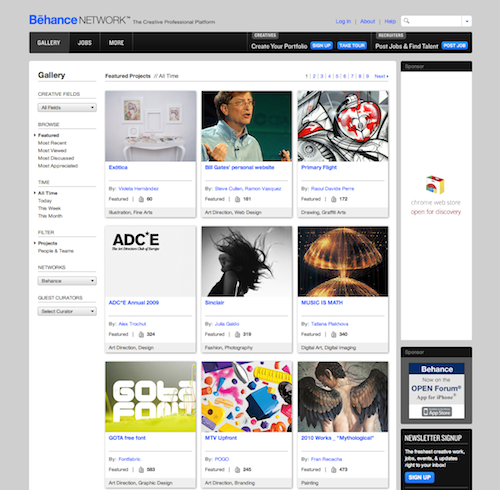
Task: Click the appreciation icon on the Exótica card
Action: tap(141, 199)
